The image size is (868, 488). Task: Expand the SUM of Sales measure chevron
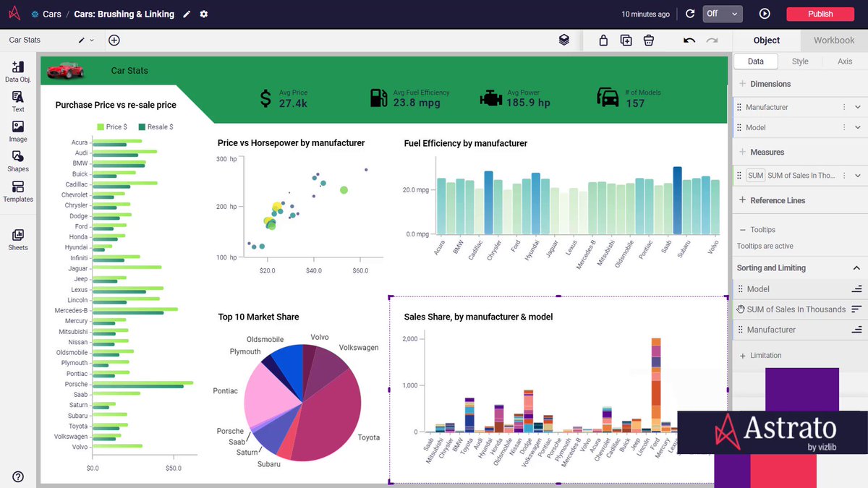858,176
